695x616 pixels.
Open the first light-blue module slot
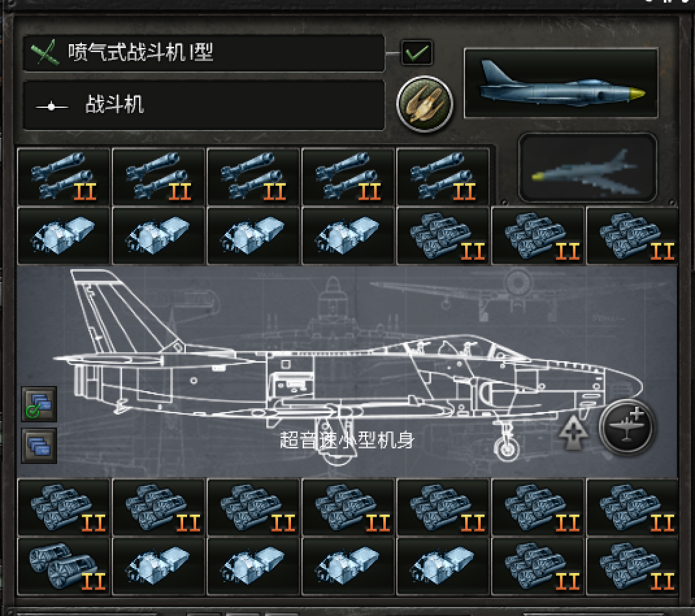pyautogui.click(x=64, y=236)
